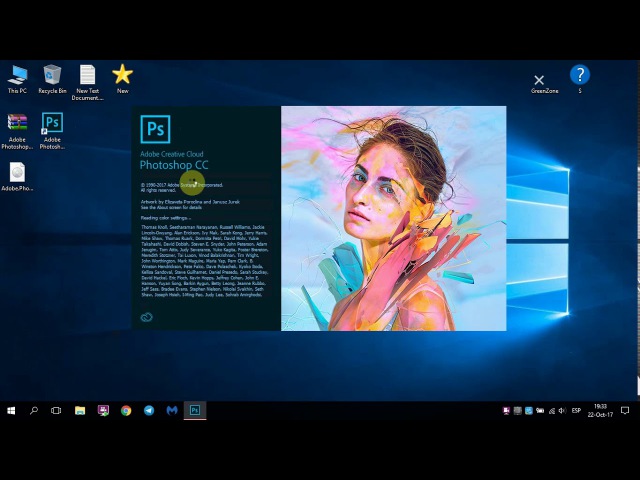
Task: Select the blue question mark S icon
Action: coord(580,79)
